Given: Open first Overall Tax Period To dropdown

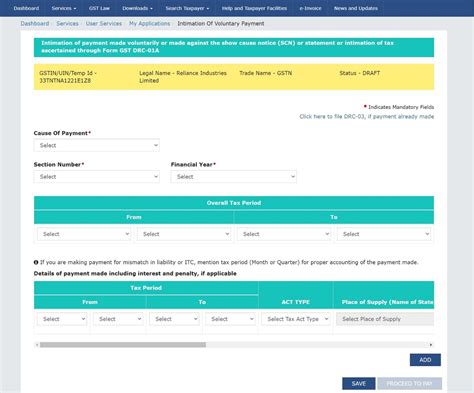Looking at the screenshot, I should [x=284, y=234].
